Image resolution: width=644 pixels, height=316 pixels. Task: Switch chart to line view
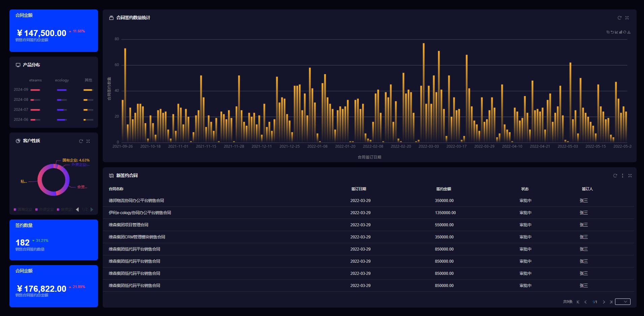(x=616, y=32)
